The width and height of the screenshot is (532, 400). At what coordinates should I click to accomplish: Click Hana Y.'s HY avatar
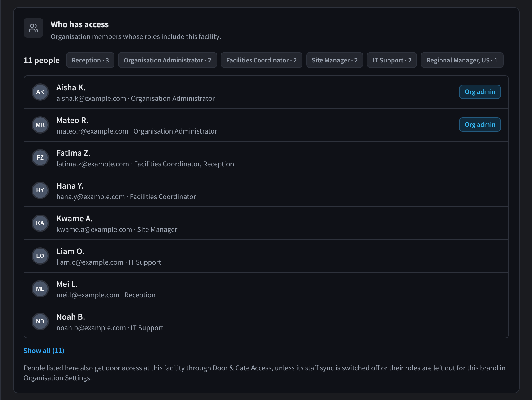pos(40,190)
